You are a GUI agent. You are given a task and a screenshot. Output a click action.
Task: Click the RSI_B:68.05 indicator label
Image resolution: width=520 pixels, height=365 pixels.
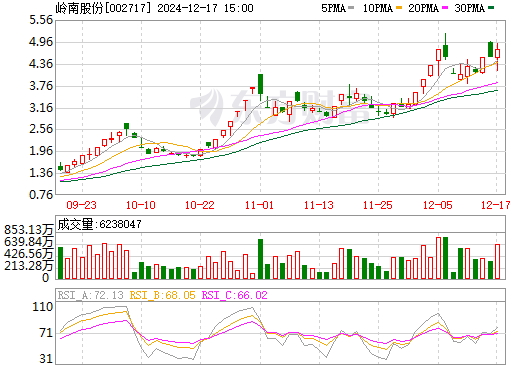click(162, 295)
